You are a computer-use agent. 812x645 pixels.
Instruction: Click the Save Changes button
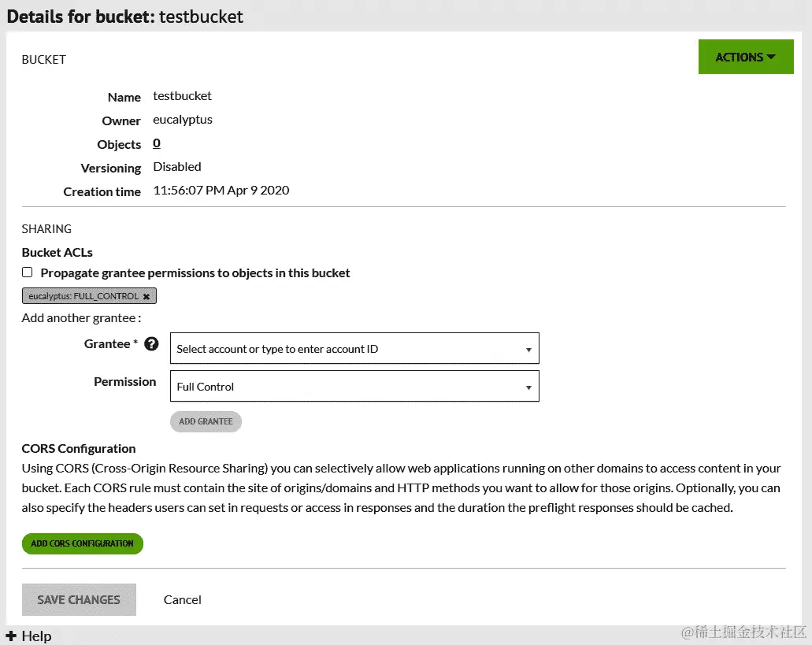click(79, 599)
